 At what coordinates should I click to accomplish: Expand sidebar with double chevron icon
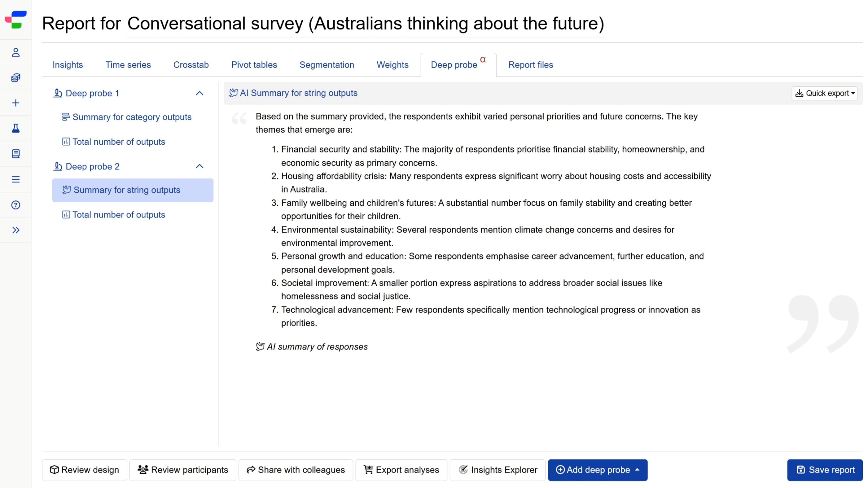pyautogui.click(x=16, y=230)
